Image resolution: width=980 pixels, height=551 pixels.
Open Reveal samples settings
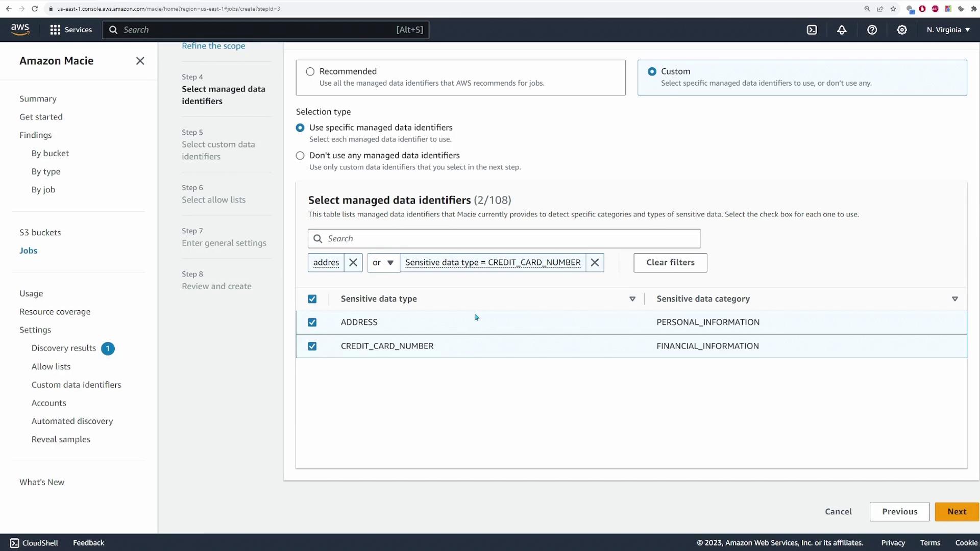pos(61,439)
